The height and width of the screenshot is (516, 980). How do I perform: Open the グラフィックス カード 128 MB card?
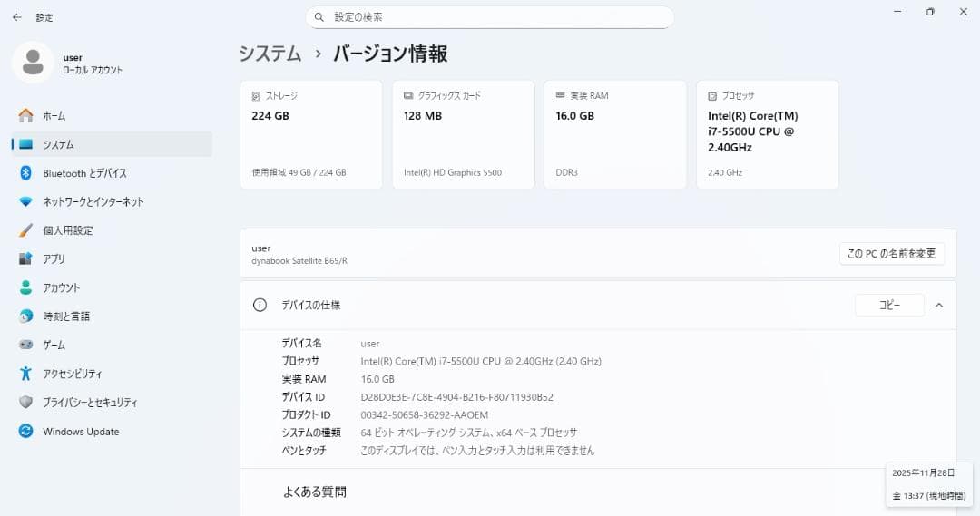point(463,134)
